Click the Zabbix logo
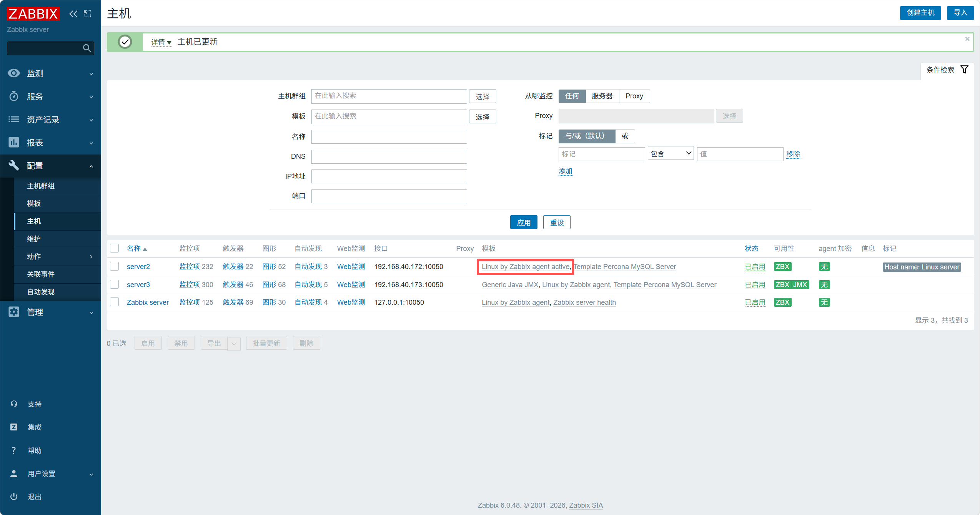The width and height of the screenshot is (980, 515). coord(33,13)
